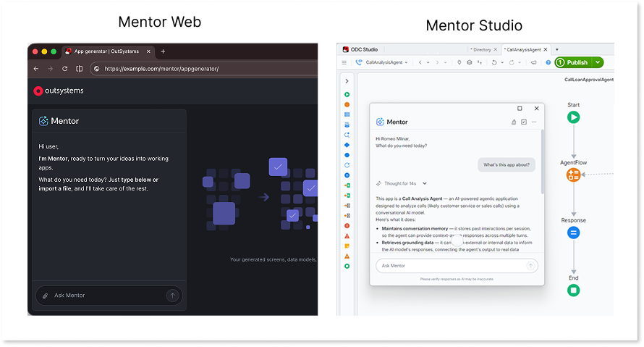The width and height of the screenshot is (644, 347).
Task: Select the blue Response node on the canvas
Action: coord(573,233)
